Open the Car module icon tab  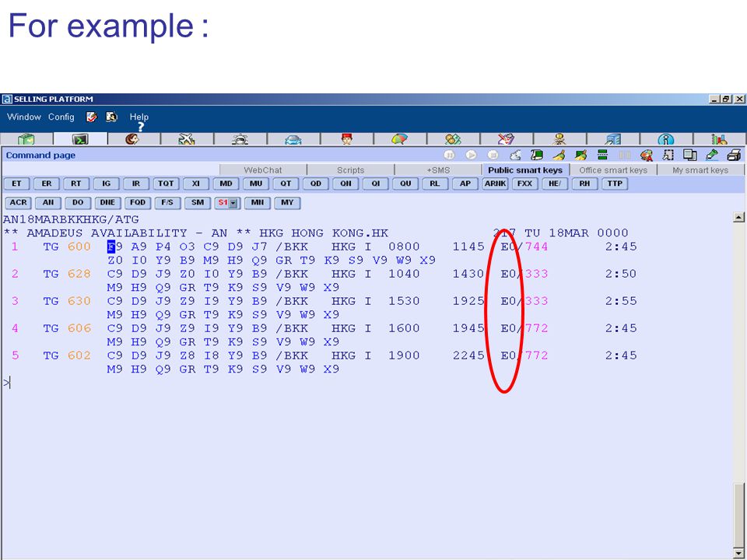click(293, 139)
